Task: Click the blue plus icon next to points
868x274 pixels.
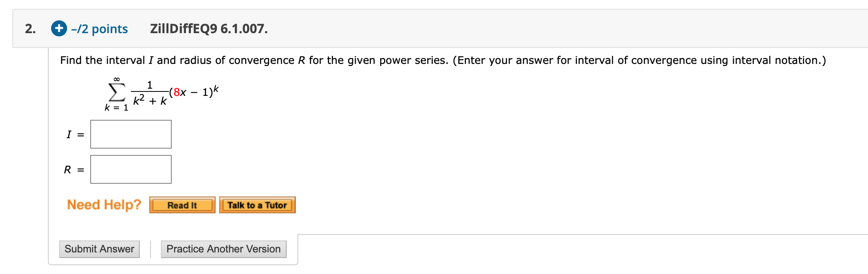Action: point(58,28)
